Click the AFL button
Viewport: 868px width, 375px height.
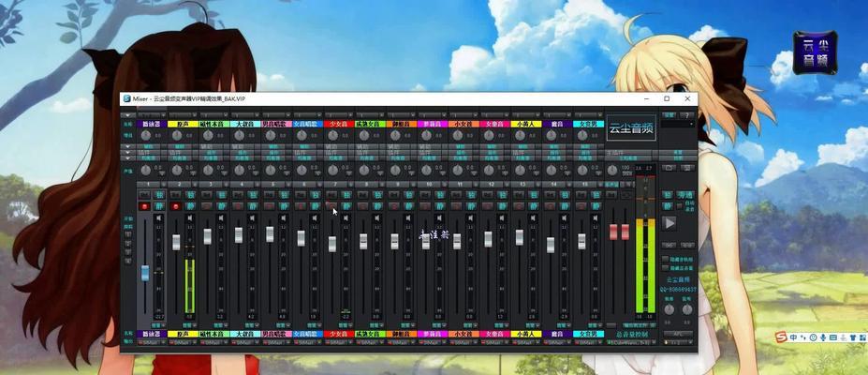click(x=678, y=334)
